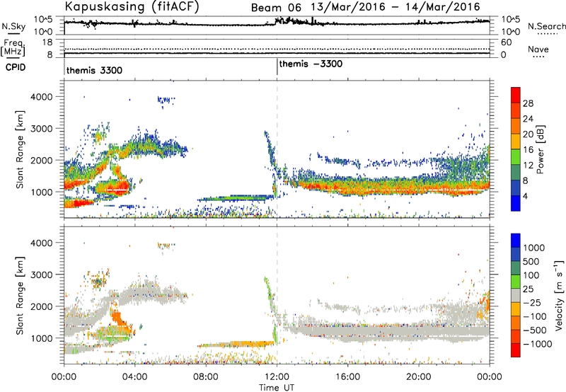Click the '-1000' tick on velocity scale
The image size is (566, 392).
(538, 344)
